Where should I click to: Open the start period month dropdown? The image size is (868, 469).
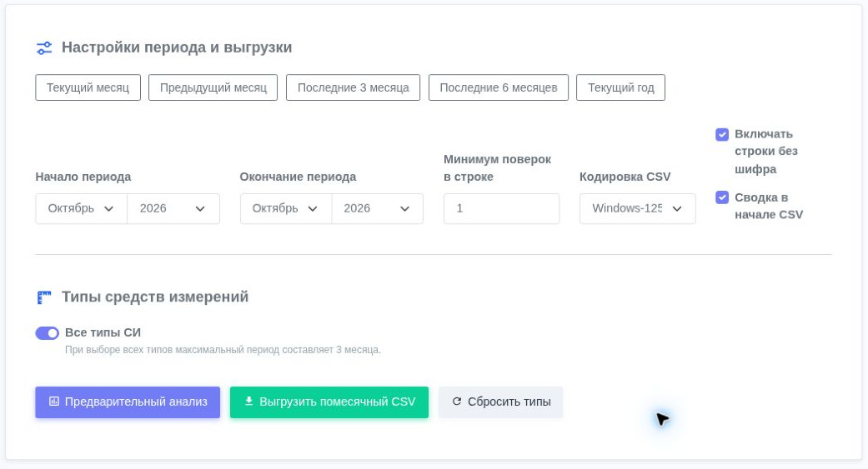point(82,208)
